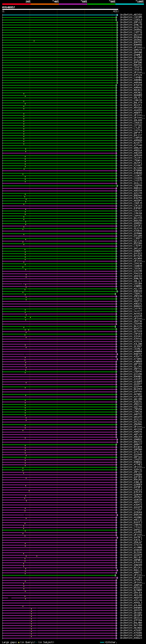Select hit UniRef100_Q2UJV8

(131, 193)
